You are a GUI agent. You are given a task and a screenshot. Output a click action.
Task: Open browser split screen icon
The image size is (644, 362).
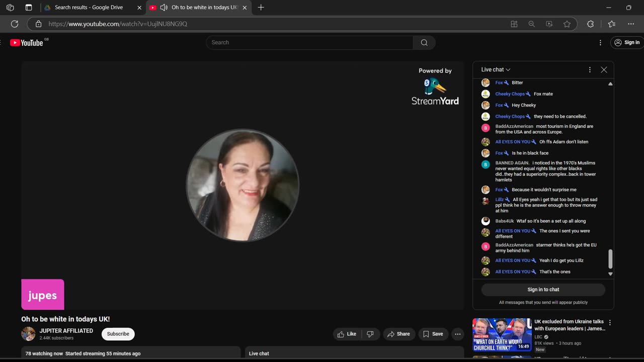514,24
